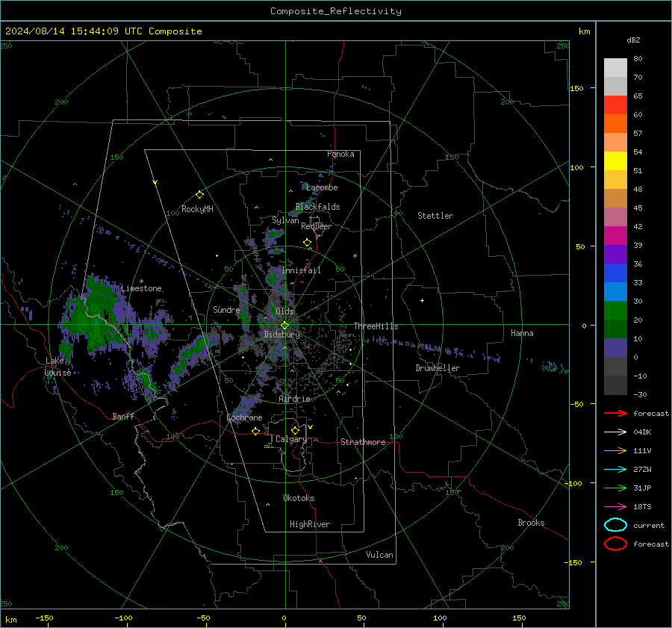Click the Okotoks label

click(x=299, y=498)
